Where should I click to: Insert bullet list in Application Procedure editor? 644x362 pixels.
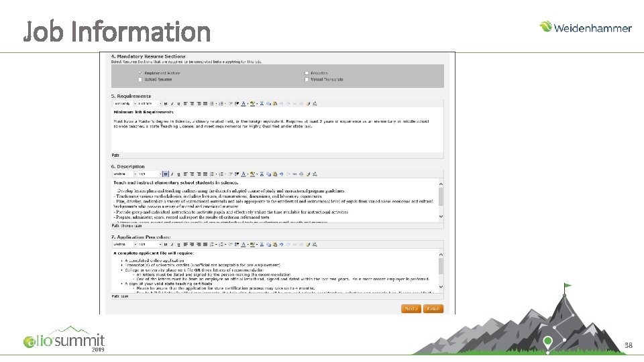pos(213,245)
